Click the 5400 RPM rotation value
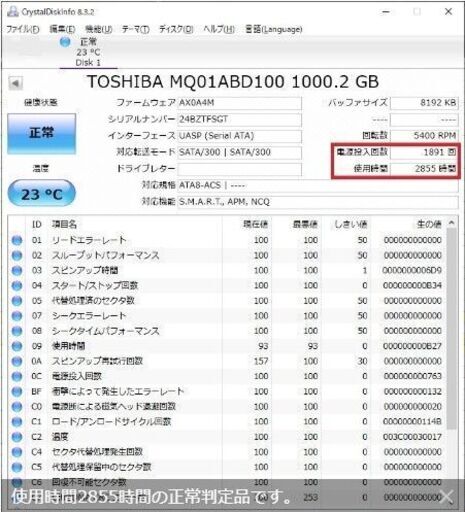 pos(424,136)
